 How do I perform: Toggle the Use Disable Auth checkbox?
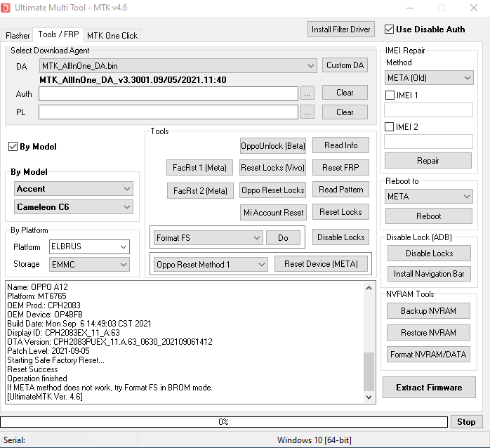pyautogui.click(x=389, y=29)
